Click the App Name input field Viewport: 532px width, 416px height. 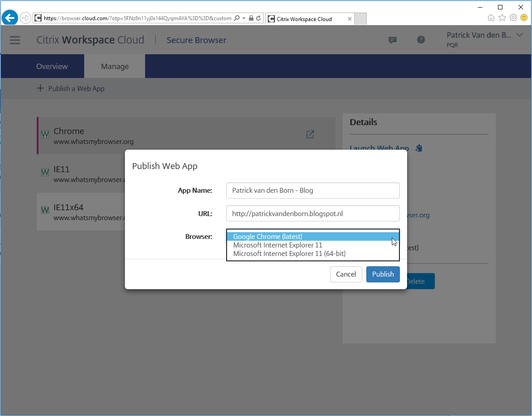(313, 191)
